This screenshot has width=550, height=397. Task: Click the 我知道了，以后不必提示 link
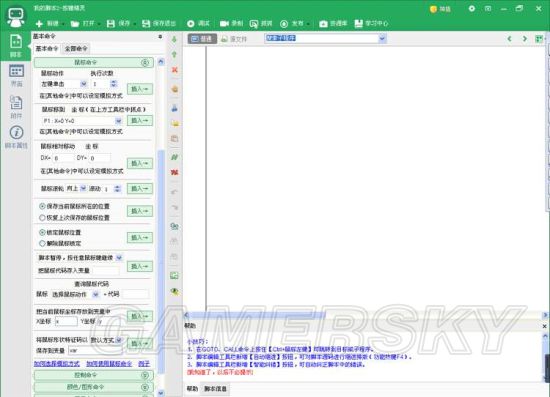pos(220,372)
